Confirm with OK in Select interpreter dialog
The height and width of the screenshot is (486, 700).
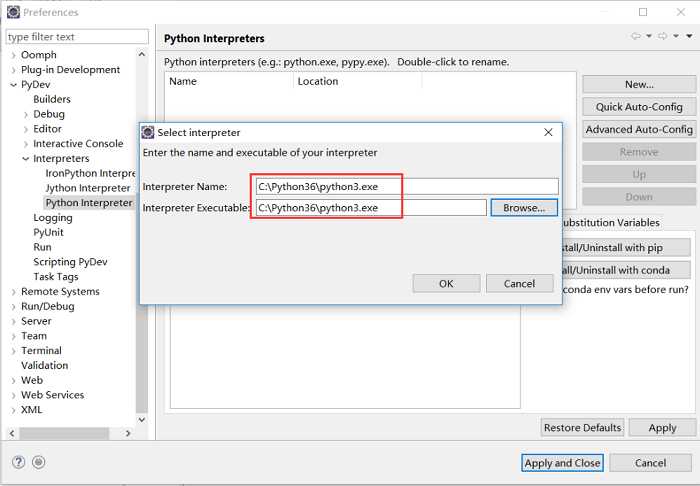(446, 284)
